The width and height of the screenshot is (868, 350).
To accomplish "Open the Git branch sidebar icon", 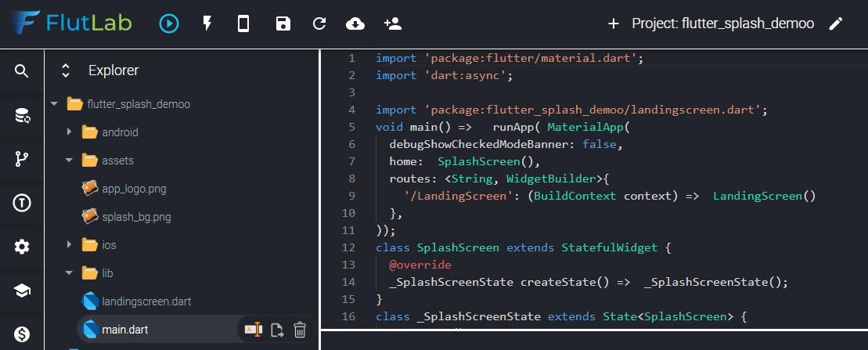I will click(22, 160).
